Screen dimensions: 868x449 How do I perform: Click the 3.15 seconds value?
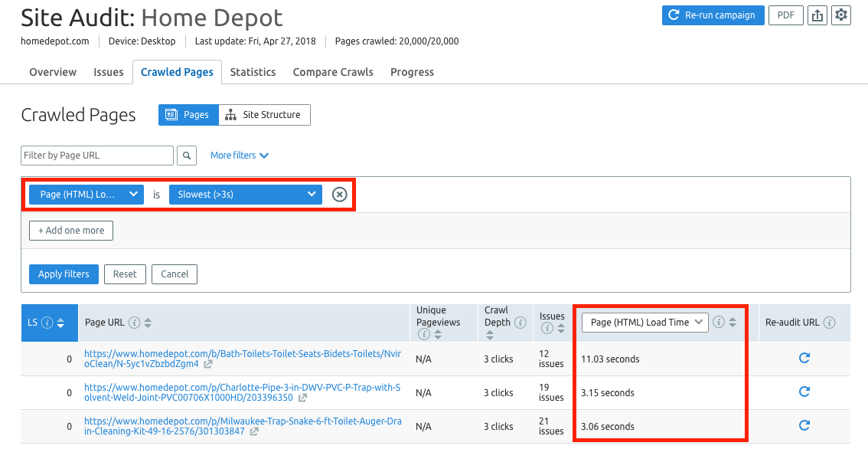click(x=607, y=393)
